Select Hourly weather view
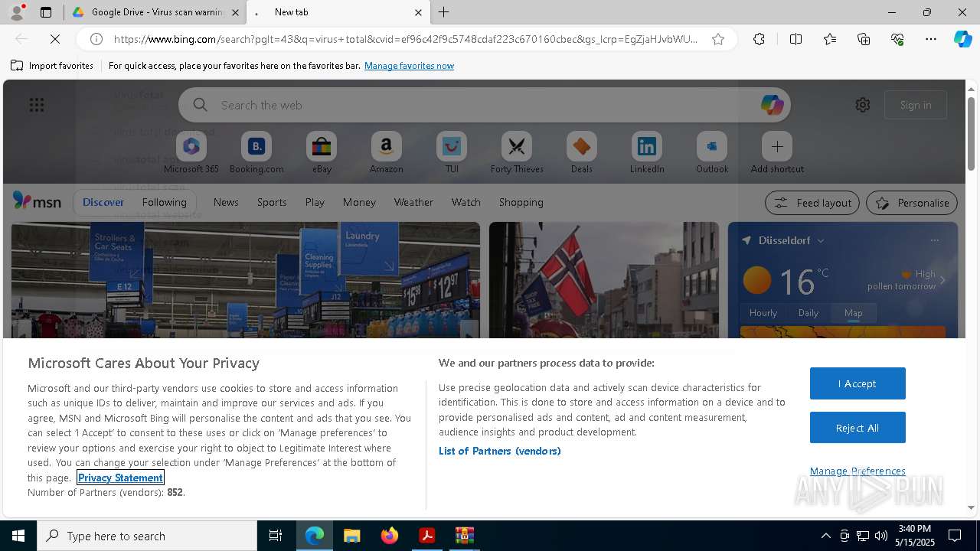The image size is (980, 551). 763,313
